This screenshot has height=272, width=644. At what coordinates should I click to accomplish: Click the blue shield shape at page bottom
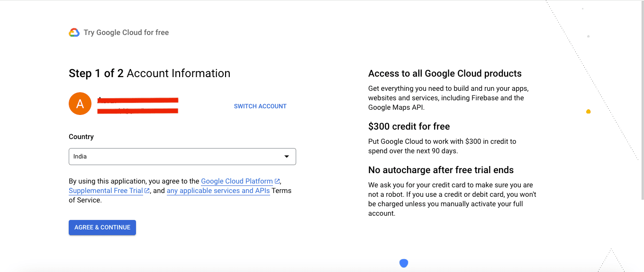click(x=404, y=263)
